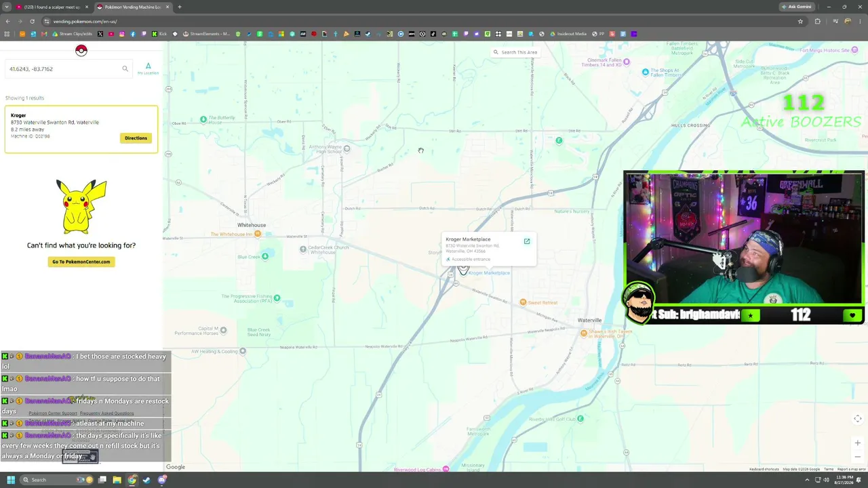Zoom in on the map with plus
Image resolution: width=868 pixels, height=488 pixels.
[858, 443]
